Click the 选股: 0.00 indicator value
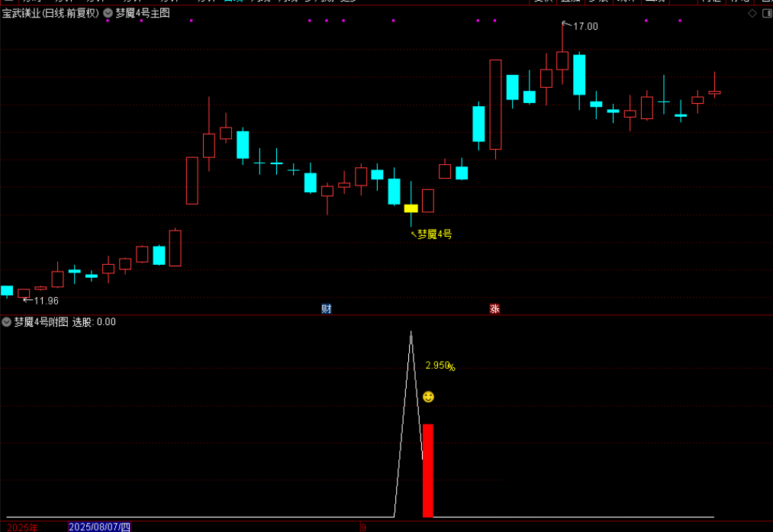 coord(94,322)
